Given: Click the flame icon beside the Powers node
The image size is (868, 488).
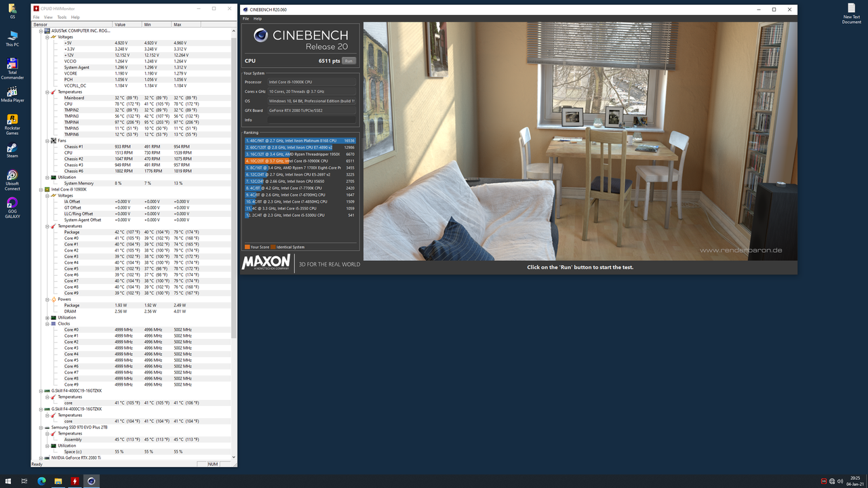Looking at the screenshot, I should click(54, 299).
